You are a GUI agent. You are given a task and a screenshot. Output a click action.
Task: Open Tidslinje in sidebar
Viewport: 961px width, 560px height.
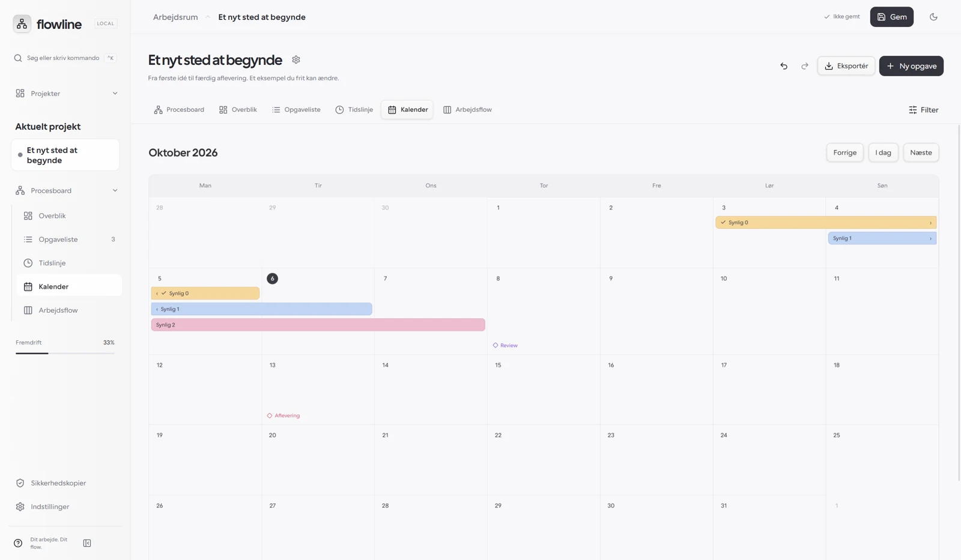pyautogui.click(x=70, y=263)
